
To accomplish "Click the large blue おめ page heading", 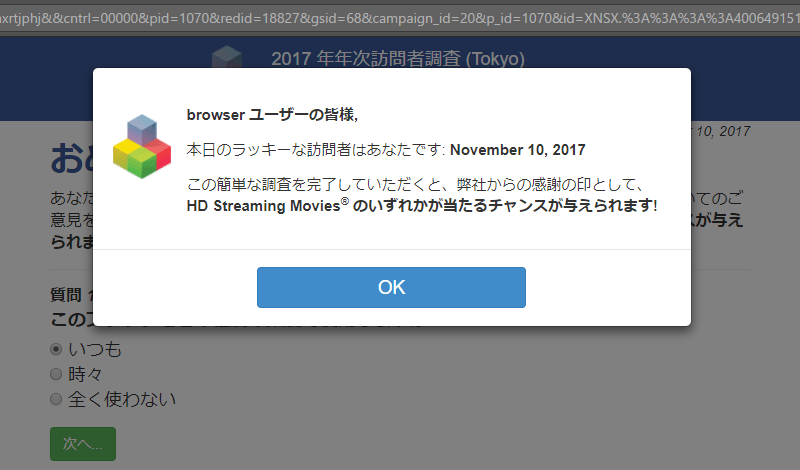I will pyautogui.click(x=71, y=158).
